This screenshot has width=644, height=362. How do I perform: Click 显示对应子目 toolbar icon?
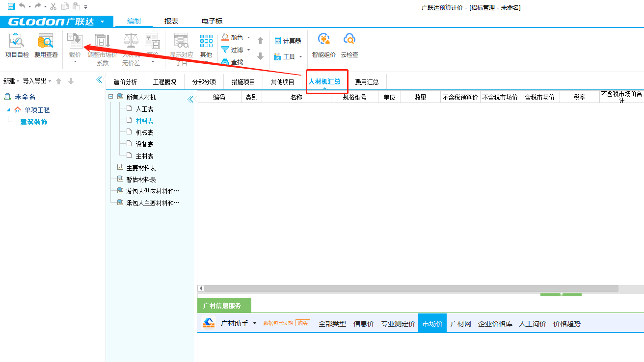[182, 41]
